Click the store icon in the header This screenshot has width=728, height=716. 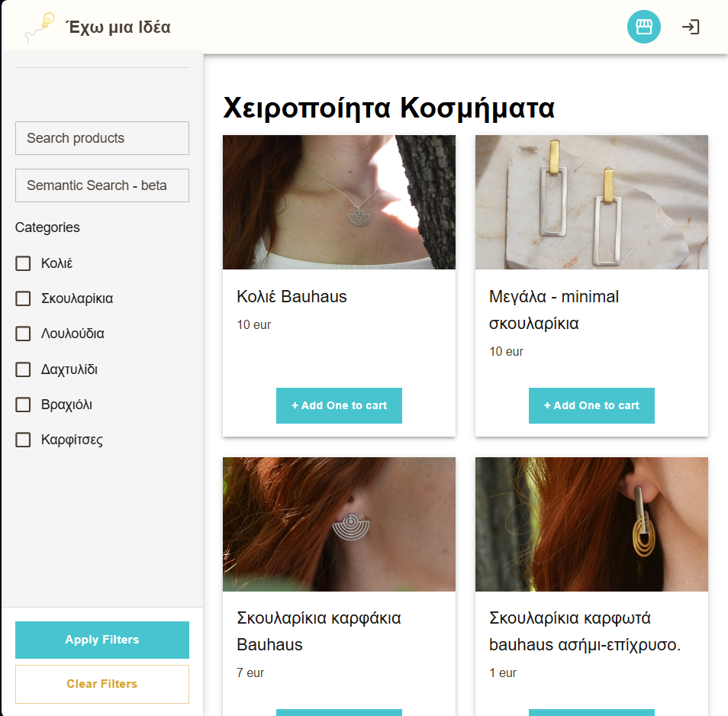[643, 27]
